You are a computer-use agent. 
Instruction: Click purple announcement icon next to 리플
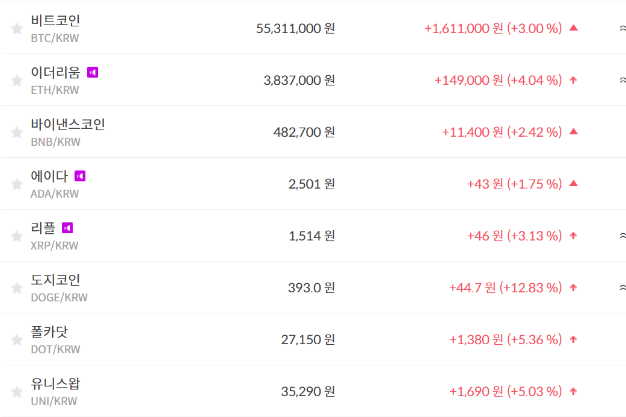pos(68,228)
